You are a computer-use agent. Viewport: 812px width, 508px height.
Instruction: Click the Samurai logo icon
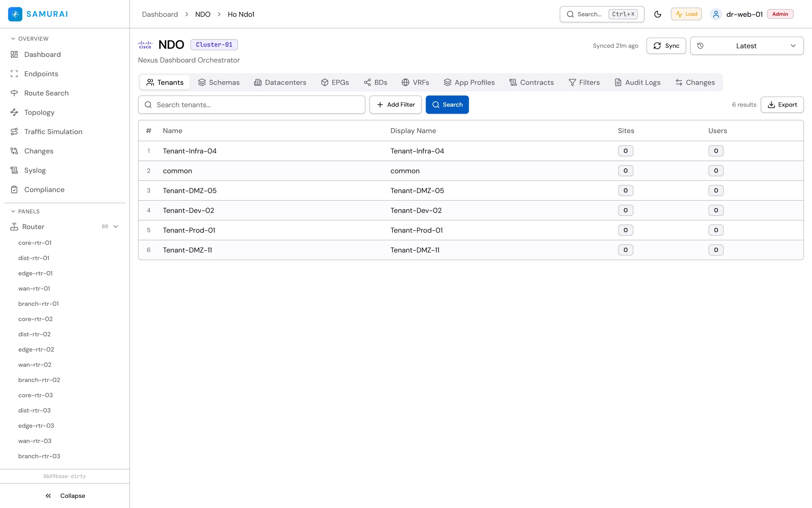pyautogui.click(x=15, y=14)
